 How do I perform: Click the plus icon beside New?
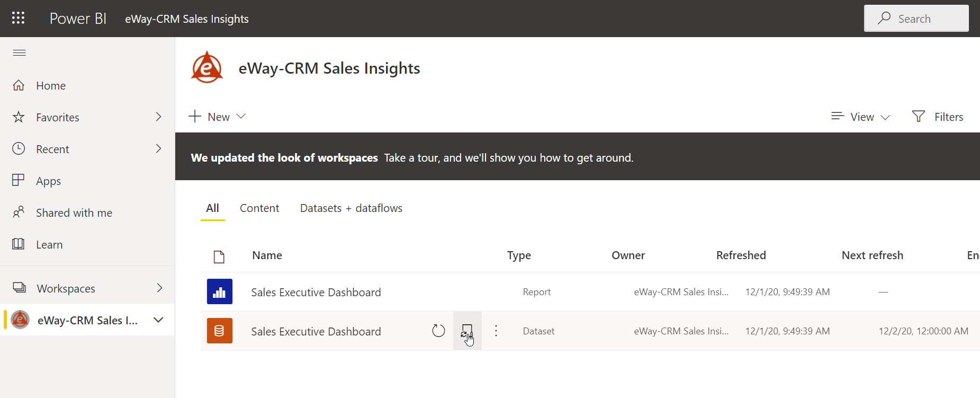195,116
